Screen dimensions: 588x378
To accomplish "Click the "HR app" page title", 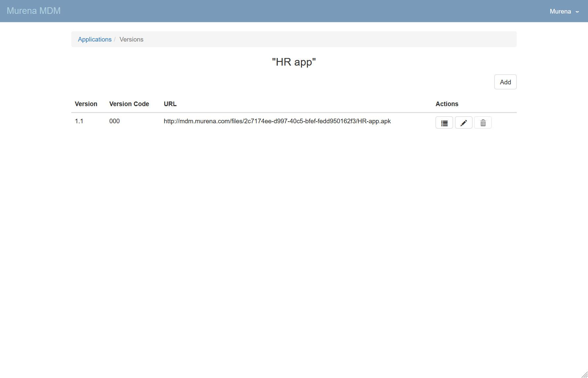I will [294, 62].
